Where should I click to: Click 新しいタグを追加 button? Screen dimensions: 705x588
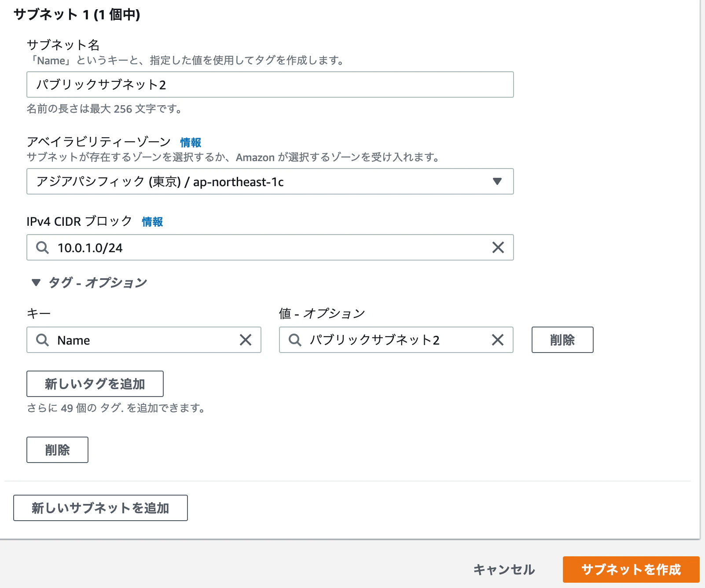pyautogui.click(x=95, y=384)
